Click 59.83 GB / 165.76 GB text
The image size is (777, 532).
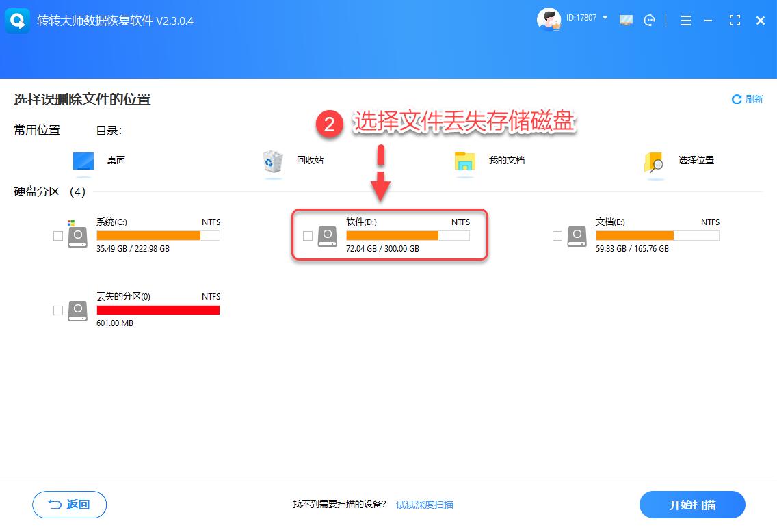click(632, 249)
